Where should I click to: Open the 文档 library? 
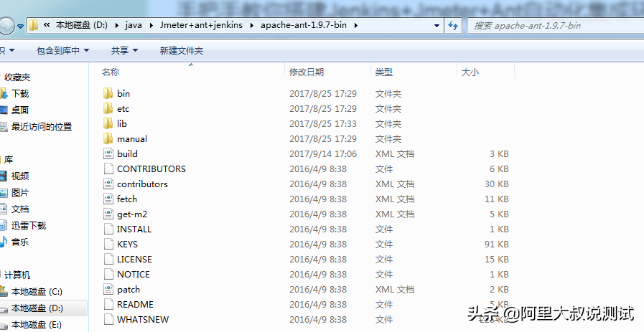(x=20, y=209)
